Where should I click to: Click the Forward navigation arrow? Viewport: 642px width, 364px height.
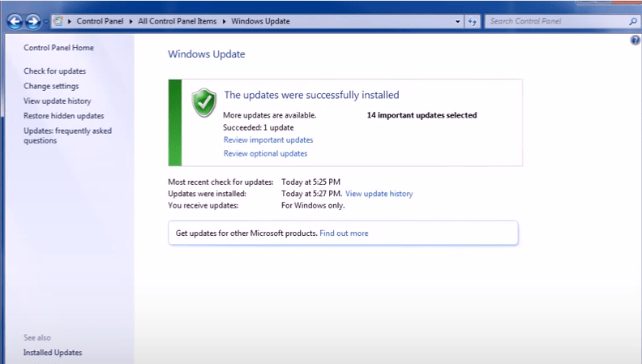[x=33, y=21]
